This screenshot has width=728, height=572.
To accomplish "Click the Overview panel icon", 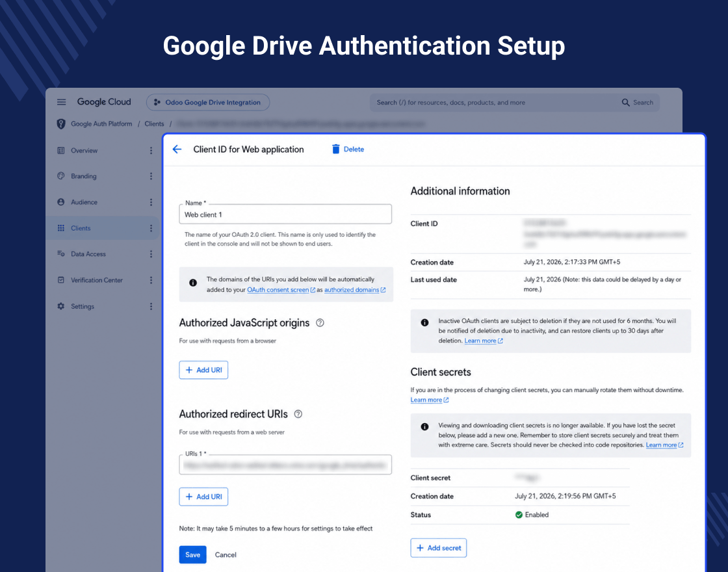I will (x=61, y=150).
